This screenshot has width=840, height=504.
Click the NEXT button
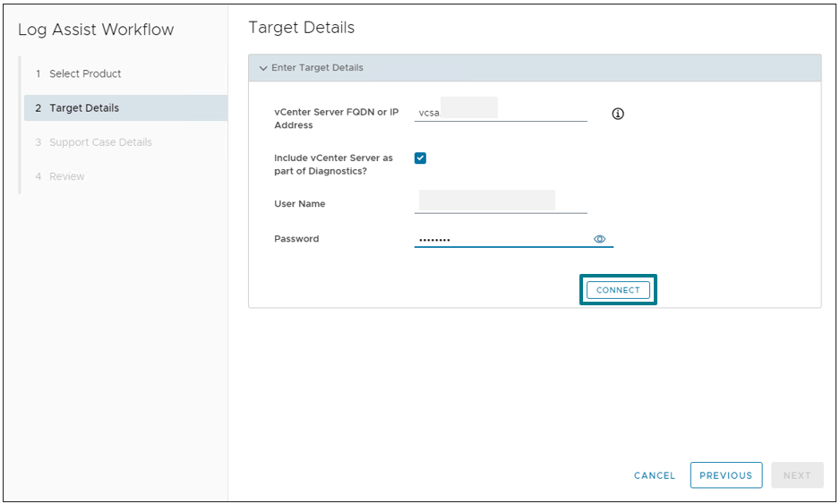(796, 475)
